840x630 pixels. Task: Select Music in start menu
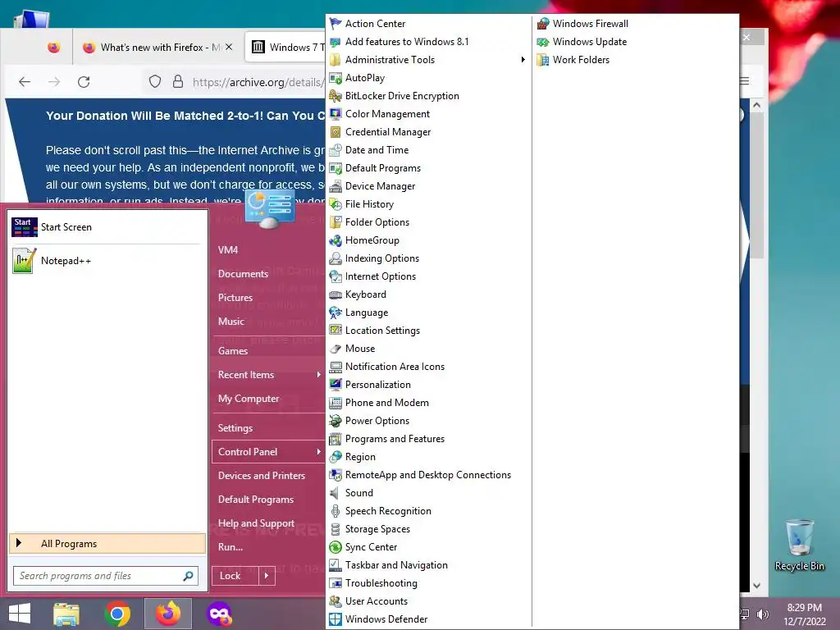231,322
